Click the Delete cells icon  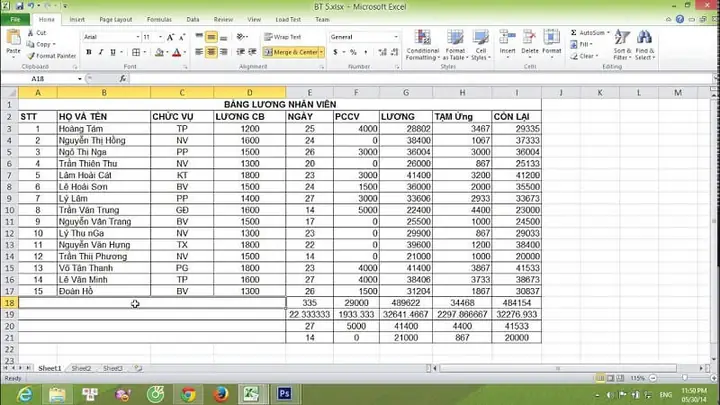point(529,37)
